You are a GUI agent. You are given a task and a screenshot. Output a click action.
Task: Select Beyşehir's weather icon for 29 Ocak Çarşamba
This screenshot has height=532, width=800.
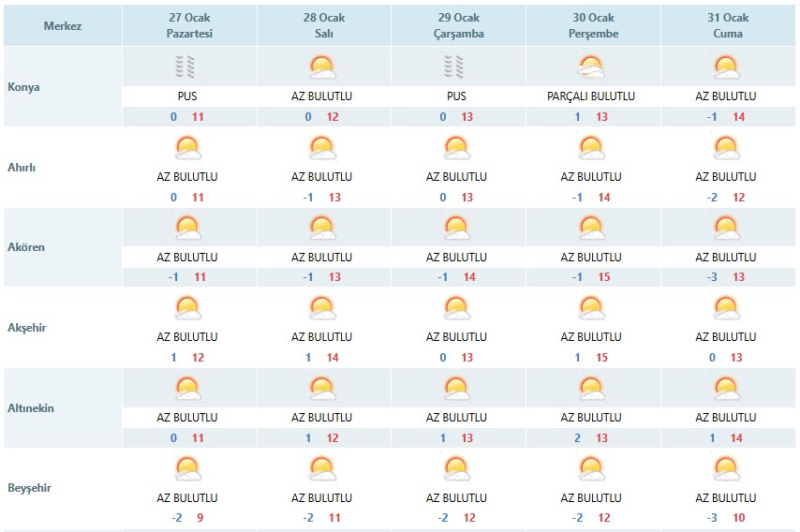pyautogui.click(x=456, y=468)
